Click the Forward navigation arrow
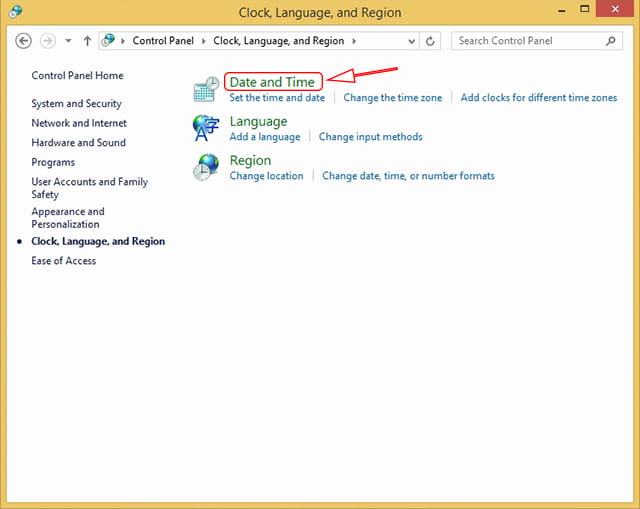 (48, 41)
